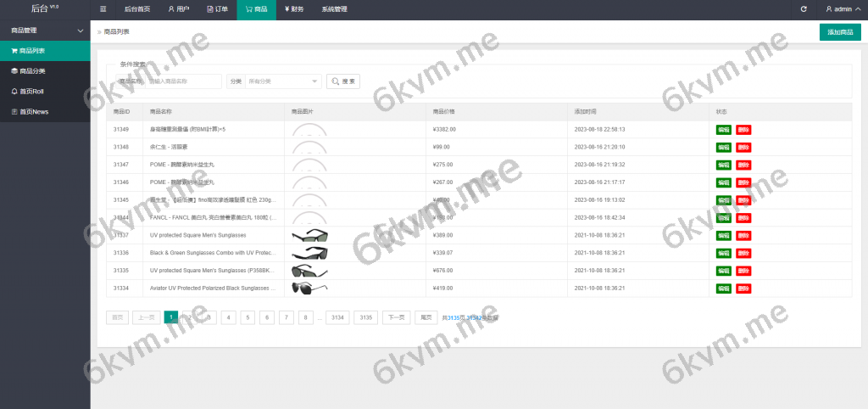
Task: Open 商品分类 in the sidebar
Action: pos(45,71)
